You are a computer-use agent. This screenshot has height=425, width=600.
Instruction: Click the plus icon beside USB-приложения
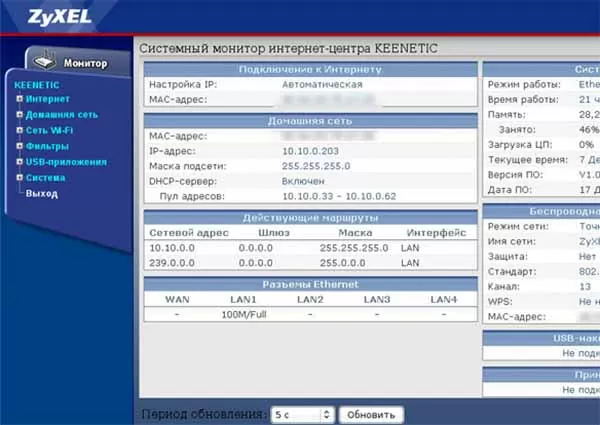pyautogui.click(x=19, y=162)
